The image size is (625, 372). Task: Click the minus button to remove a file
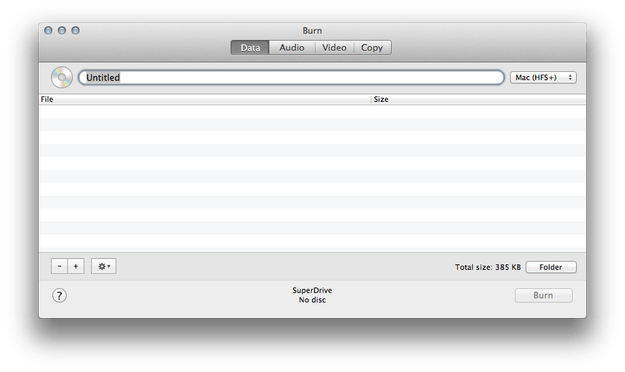pyautogui.click(x=59, y=266)
